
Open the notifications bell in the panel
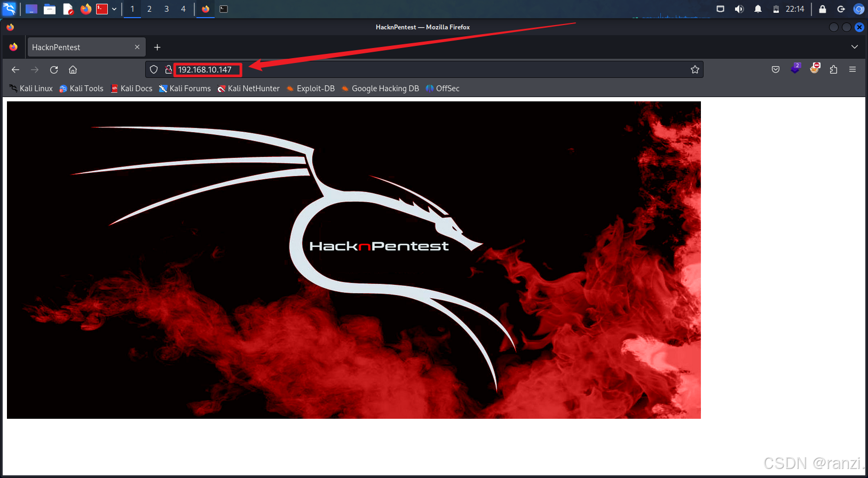[758, 9]
